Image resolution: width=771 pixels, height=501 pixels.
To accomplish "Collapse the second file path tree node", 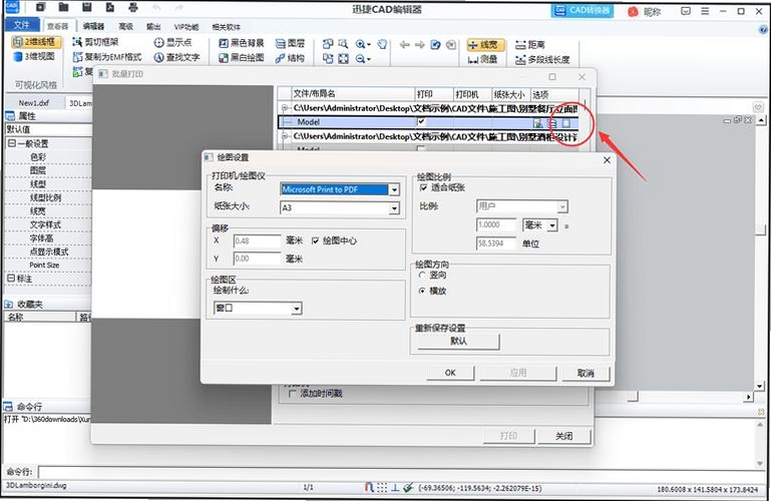I will (x=284, y=136).
